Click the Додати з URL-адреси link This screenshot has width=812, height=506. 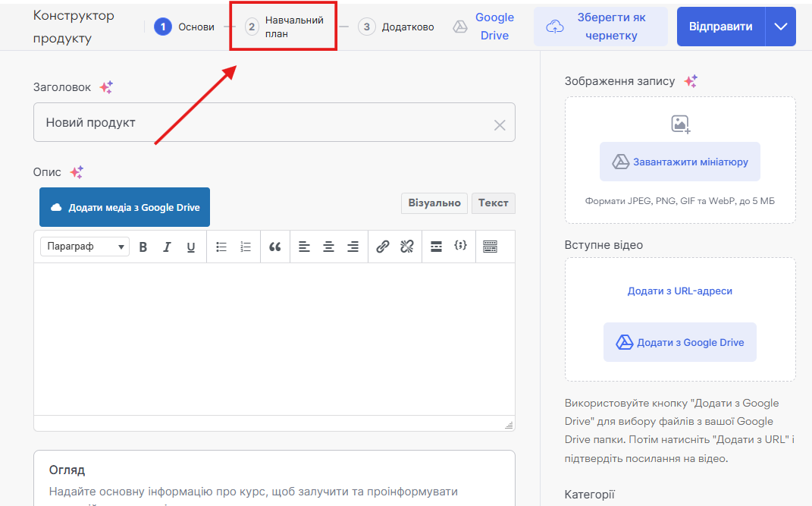pyautogui.click(x=679, y=291)
